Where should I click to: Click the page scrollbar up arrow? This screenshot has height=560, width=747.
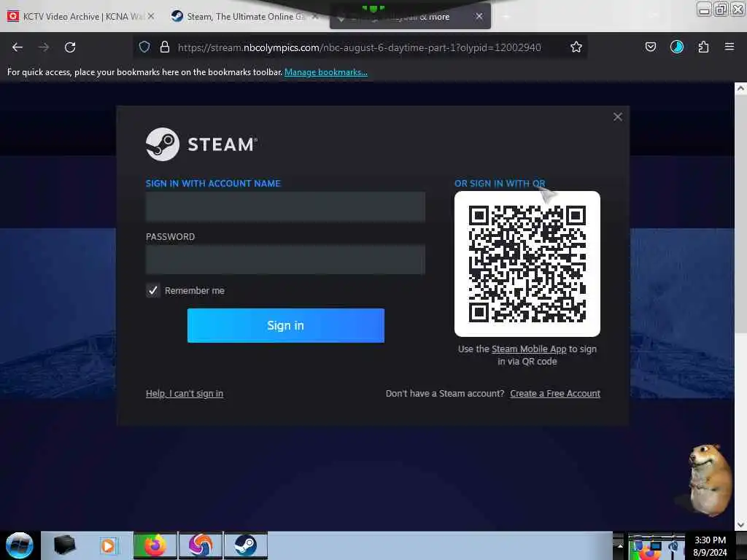pyautogui.click(x=740, y=88)
